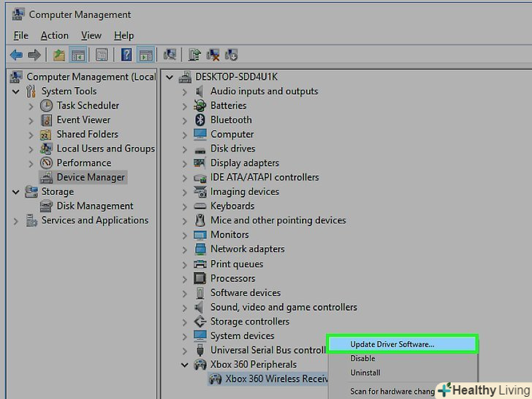Viewport: 532px width, 399px height.
Task: Click the Properties toolbar icon
Action: (102, 55)
